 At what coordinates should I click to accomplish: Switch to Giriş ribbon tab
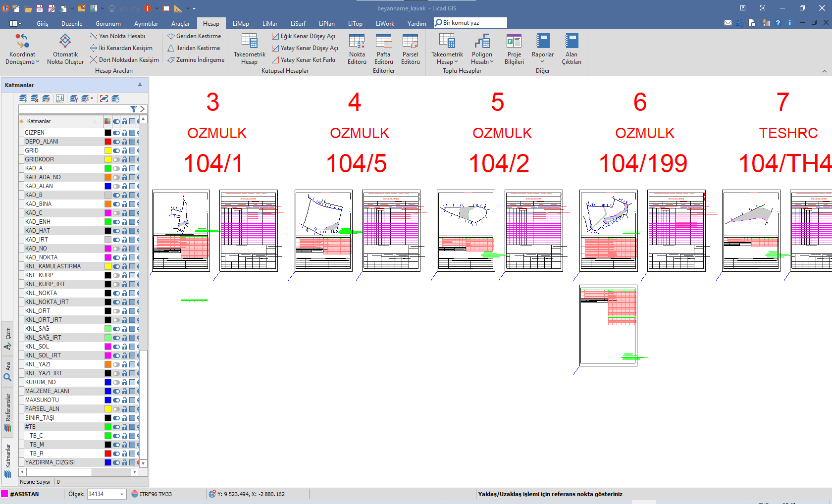[43, 23]
